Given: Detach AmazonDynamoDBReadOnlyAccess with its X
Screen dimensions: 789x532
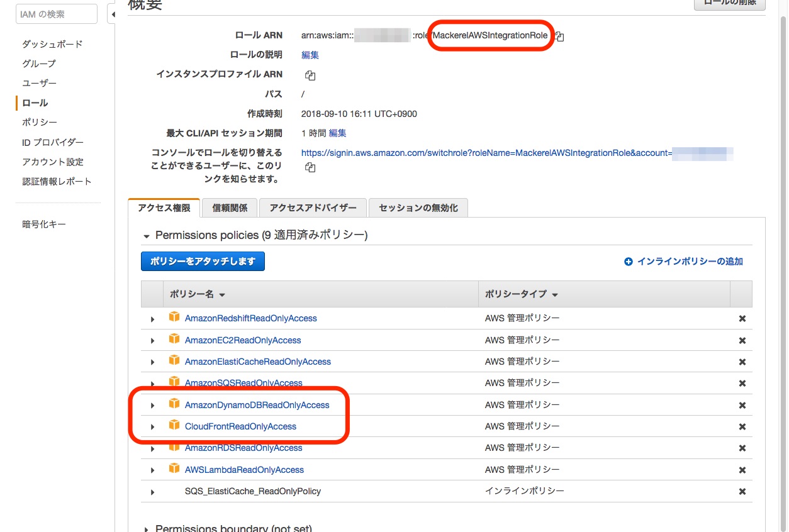Looking at the screenshot, I should click(x=742, y=406).
